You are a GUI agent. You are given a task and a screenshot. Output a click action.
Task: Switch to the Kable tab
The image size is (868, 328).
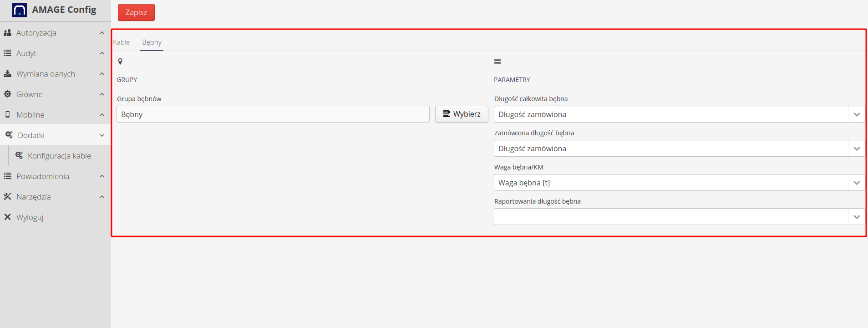click(x=122, y=42)
